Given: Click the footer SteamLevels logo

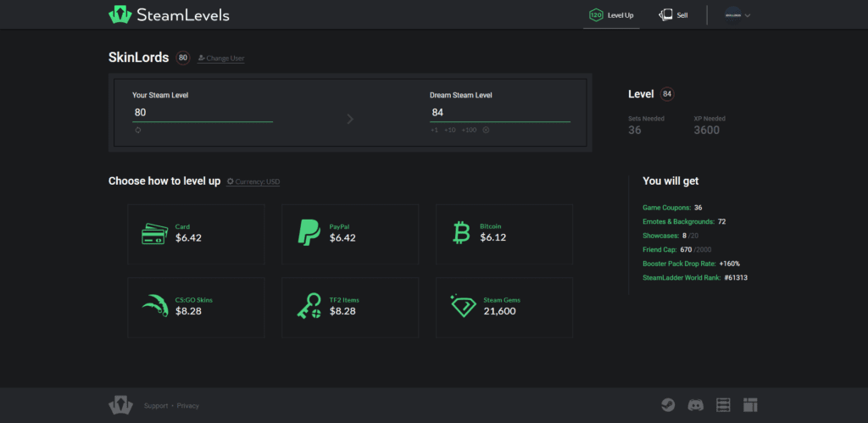Looking at the screenshot, I should (120, 405).
